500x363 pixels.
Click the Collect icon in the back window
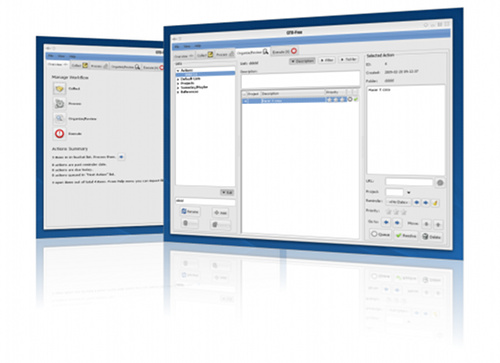(x=59, y=89)
